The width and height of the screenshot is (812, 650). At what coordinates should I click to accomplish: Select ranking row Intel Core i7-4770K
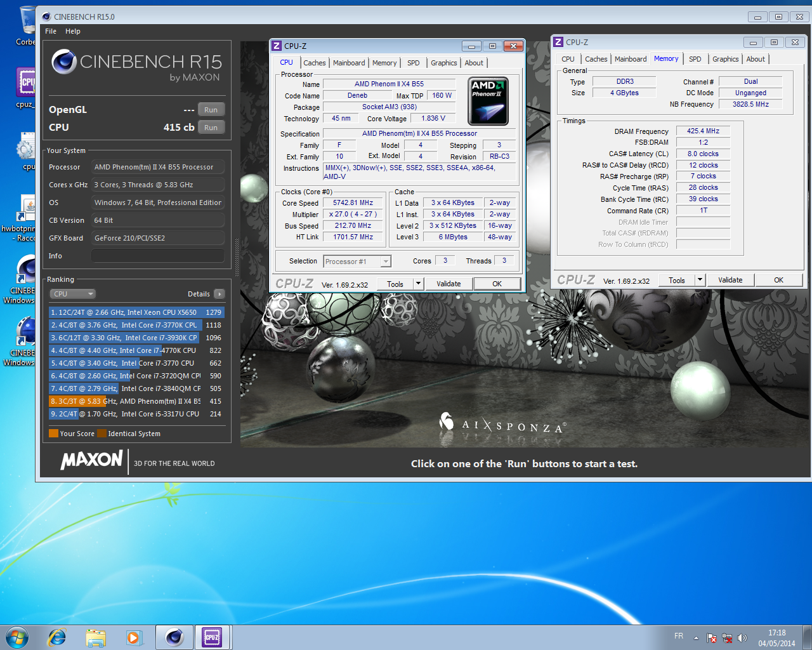136,350
